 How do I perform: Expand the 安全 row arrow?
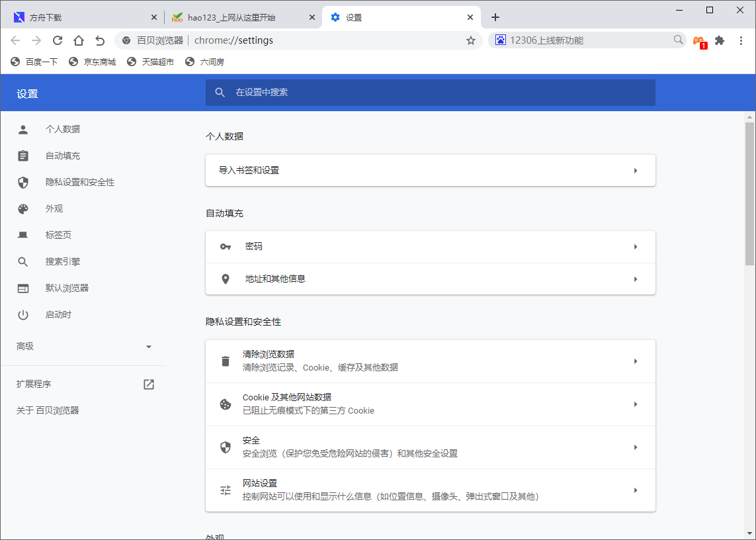coord(636,447)
